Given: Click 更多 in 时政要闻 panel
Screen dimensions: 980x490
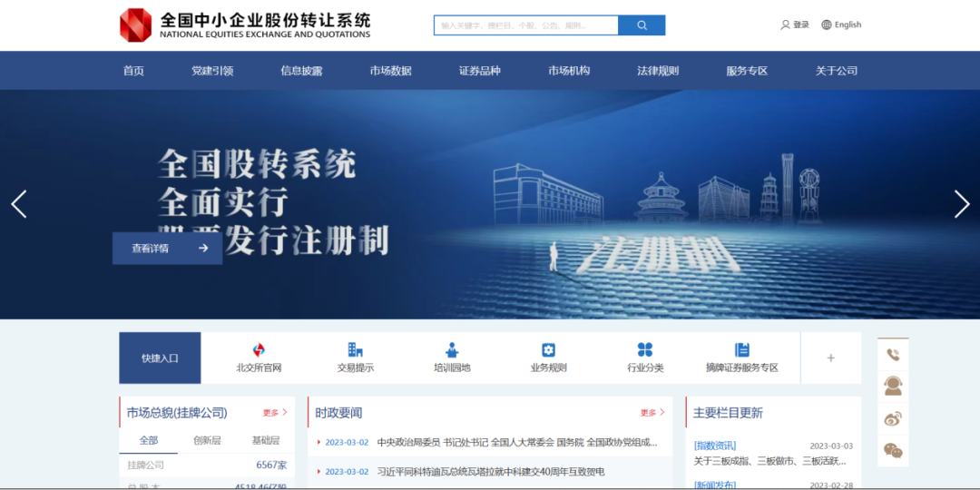Looking at the screenshot, I should pyautogui.click(x=652, y=413).
